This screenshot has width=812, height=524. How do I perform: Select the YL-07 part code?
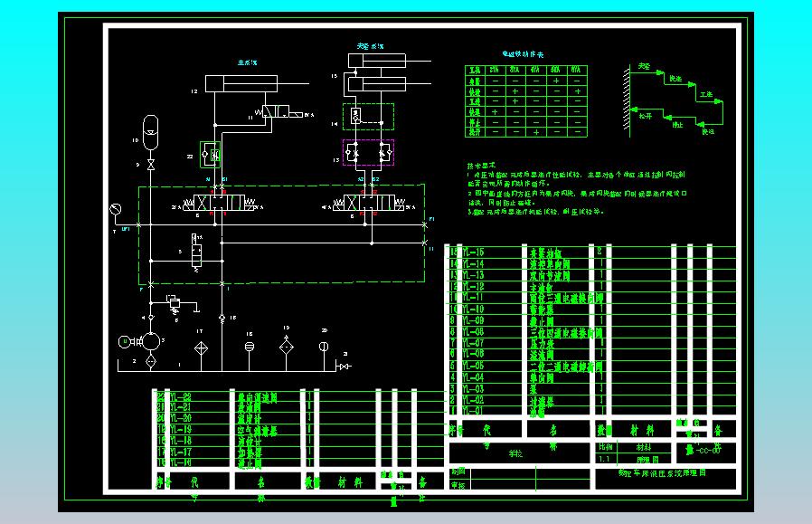(473, 343)
